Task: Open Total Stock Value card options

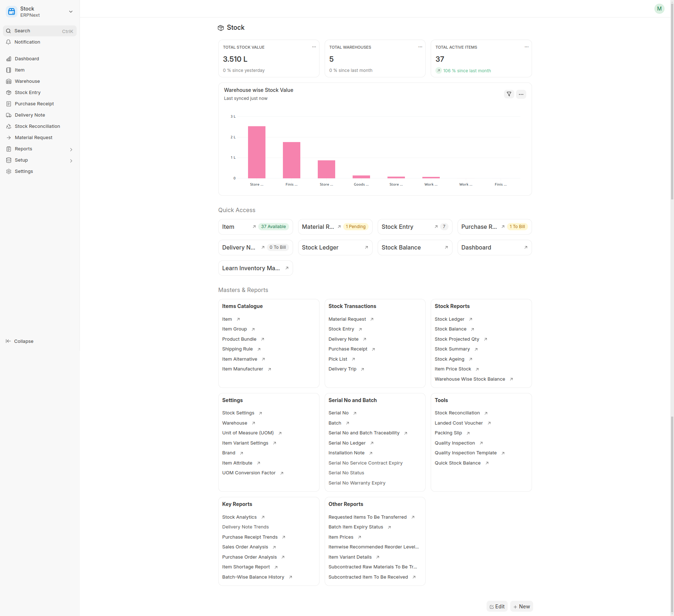Action: (x=314, y=47)
